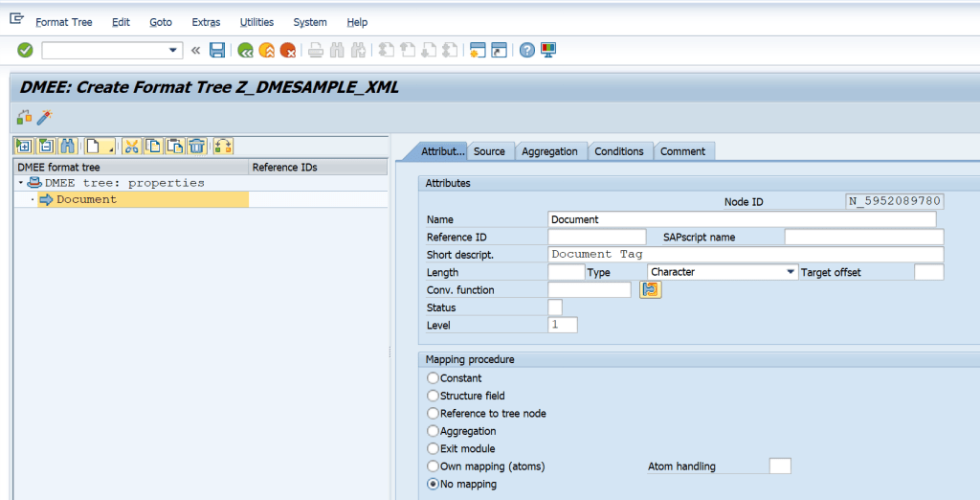Image resolution: width=980 pixels, height=500 pixels.
Task: Create a new session window icon
Action: click(x=478, y=50)
